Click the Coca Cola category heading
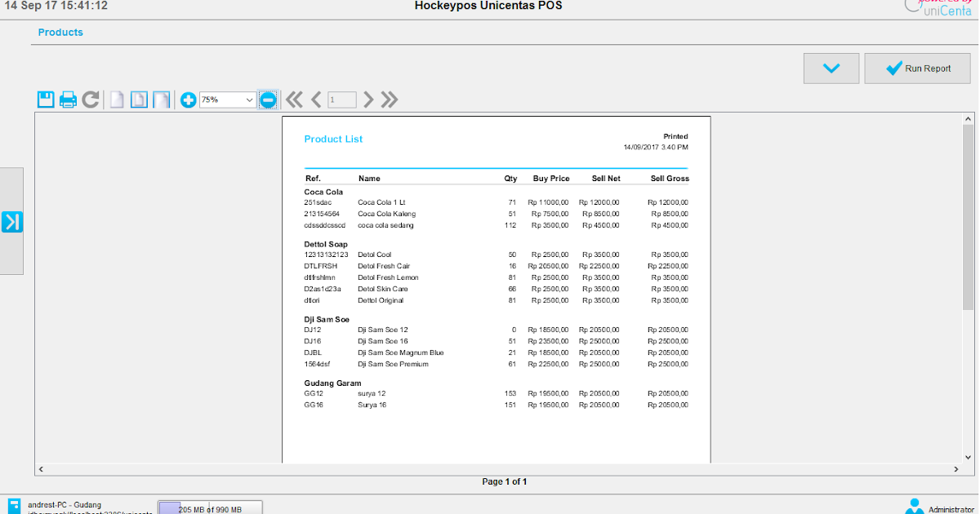This screenshot has height=514, width=980. pyautogui.click(x=323, y=193)
